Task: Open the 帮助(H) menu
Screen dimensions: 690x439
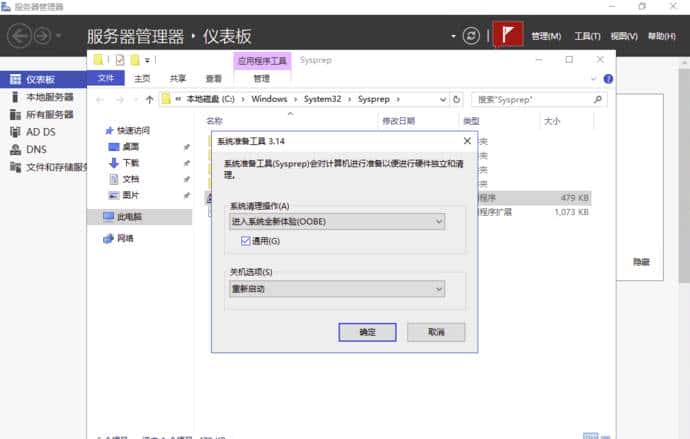Action: 661,36
